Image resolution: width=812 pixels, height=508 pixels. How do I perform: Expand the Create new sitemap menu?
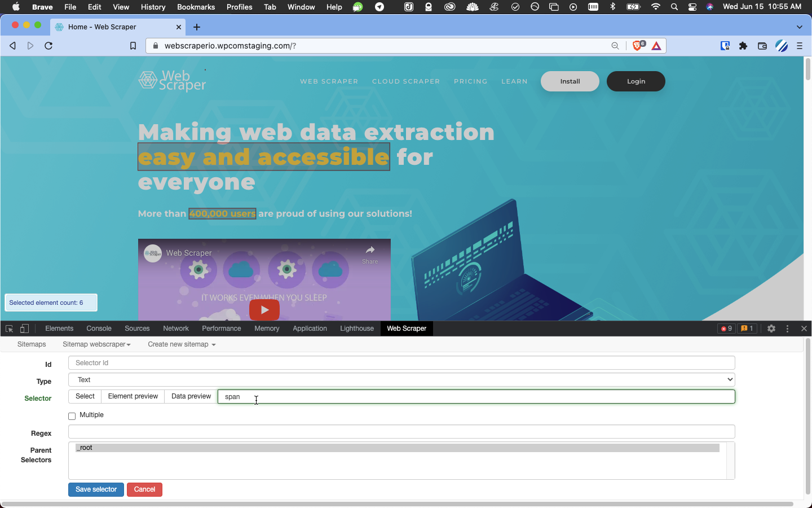[182, 344]
